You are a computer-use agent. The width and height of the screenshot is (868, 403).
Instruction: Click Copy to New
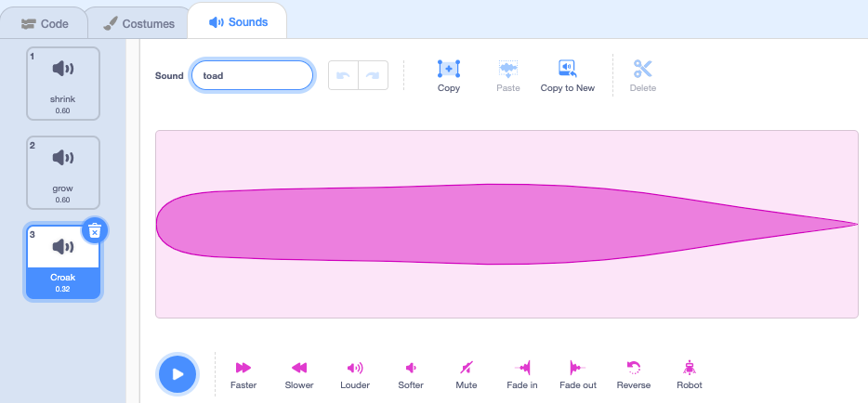pos(568,76)
